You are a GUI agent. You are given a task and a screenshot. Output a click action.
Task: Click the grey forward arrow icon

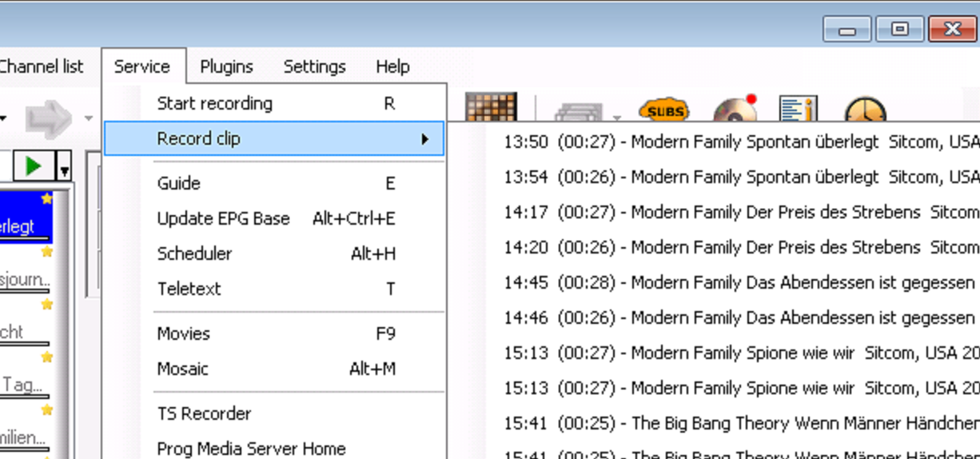point(48,119)
